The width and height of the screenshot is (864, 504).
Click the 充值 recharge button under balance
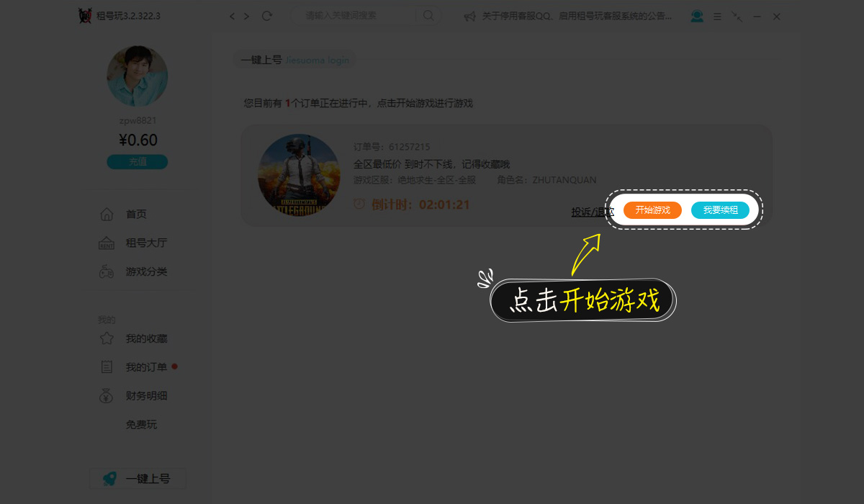(x=138, y=162)
